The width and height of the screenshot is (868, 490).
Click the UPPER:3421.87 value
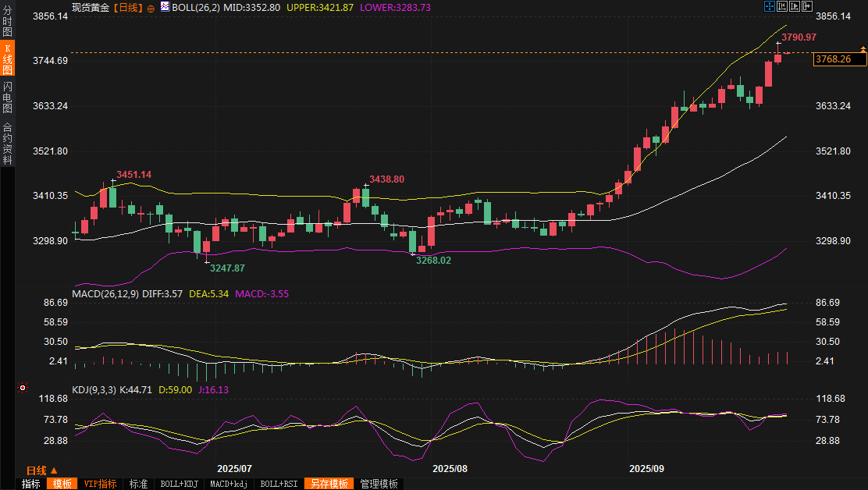click(320, 8)
